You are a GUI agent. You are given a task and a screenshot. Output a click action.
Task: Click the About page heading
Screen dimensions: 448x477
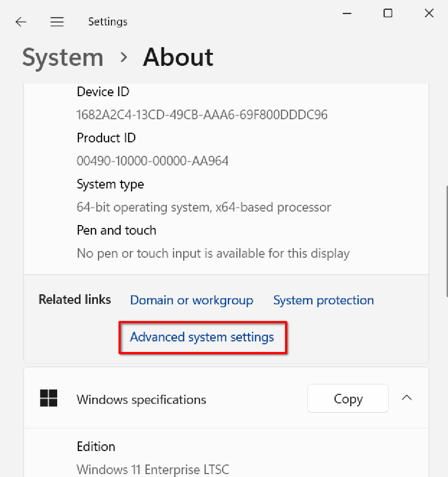pyautogui.click(x=178, y=58)
